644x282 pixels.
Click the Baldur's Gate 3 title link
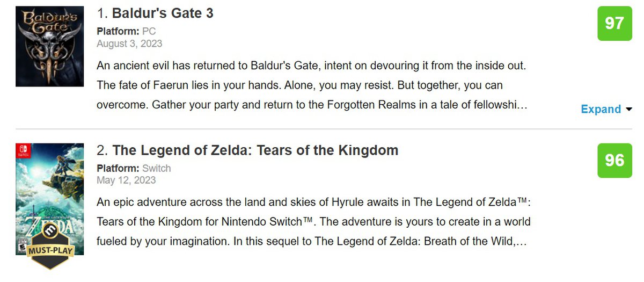pyautogui.click(x=163, y=13)
